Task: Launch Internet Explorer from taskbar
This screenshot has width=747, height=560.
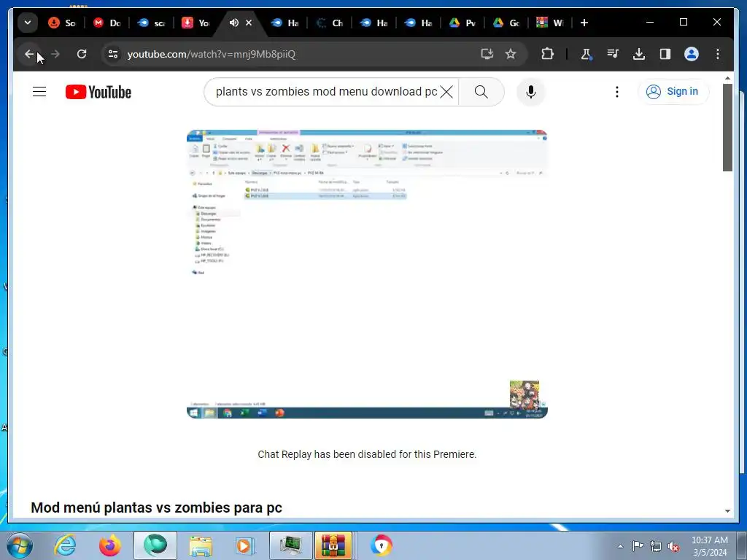Action: coord(64,545)
